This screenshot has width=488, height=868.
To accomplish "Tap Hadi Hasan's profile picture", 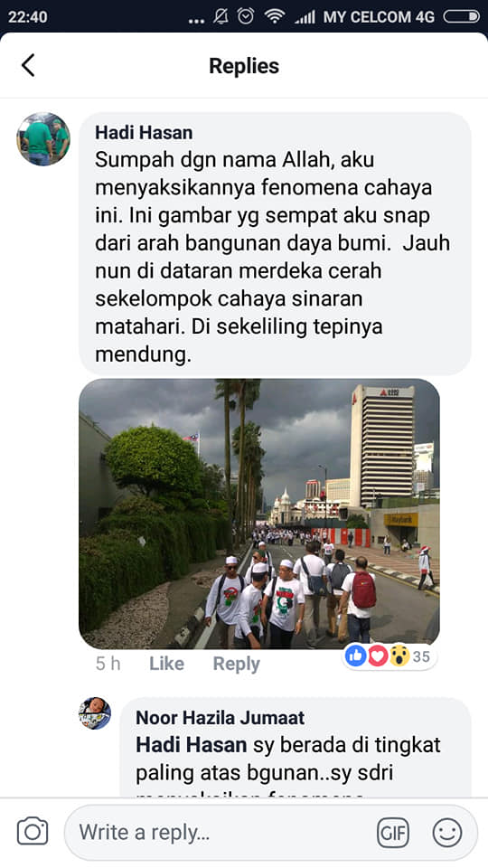I will point(43,139).
